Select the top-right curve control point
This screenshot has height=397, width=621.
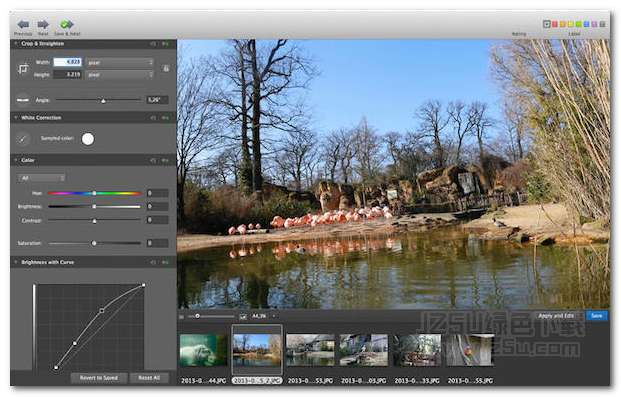(x=143, y=285)
